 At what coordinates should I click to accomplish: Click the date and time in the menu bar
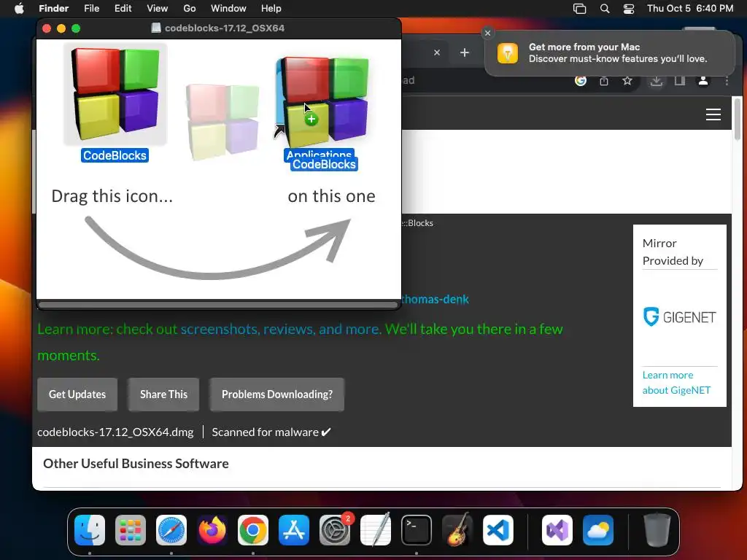pyautogui.click(x=690, y=9)
